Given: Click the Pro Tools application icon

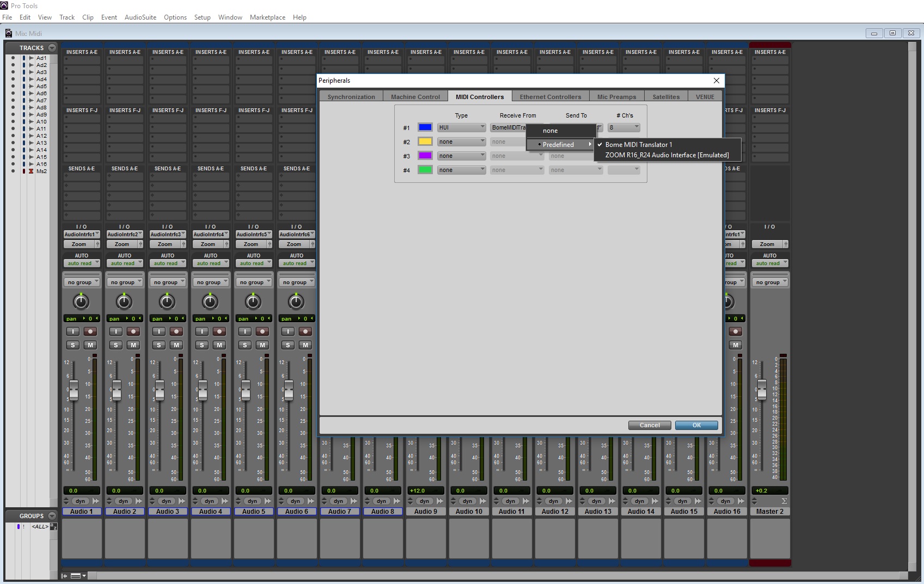Looking at the screenshot, I should tap(5, 5).
